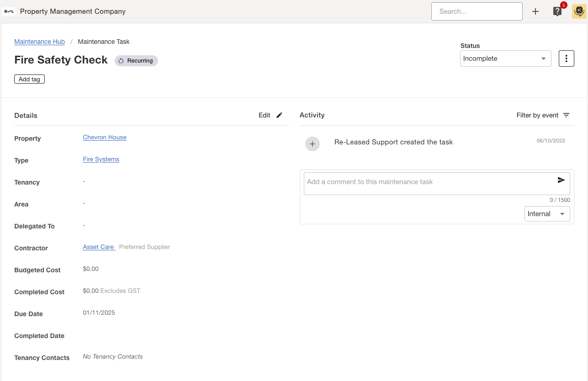Expand the plus icon beside created activity
This screenshot has height=381, width=588.
click(x=313, y=144)
